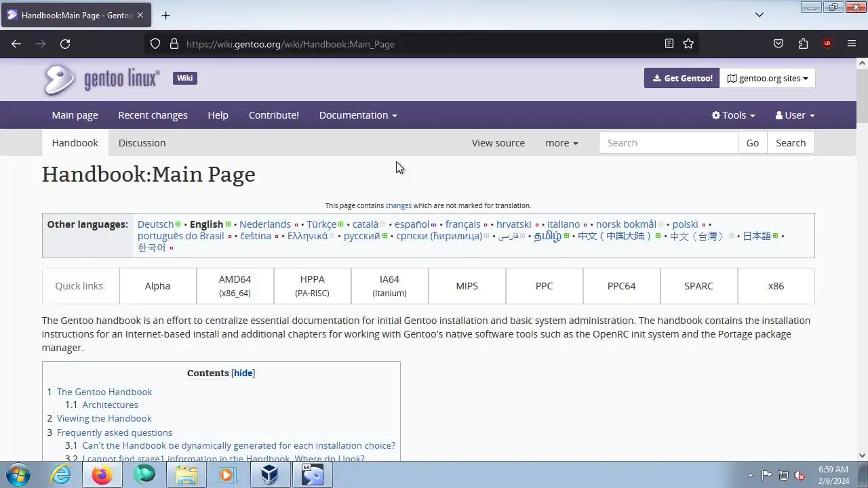The height and width of the screenshot is (488, 868).
Task: Click the volume icon in the system tray
Action: (800, 475)
